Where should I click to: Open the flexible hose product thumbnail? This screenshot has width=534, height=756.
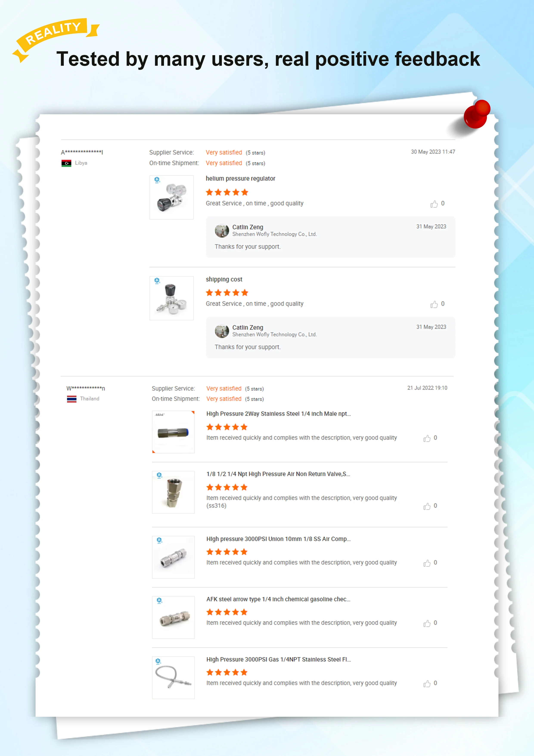click(173, 677)
